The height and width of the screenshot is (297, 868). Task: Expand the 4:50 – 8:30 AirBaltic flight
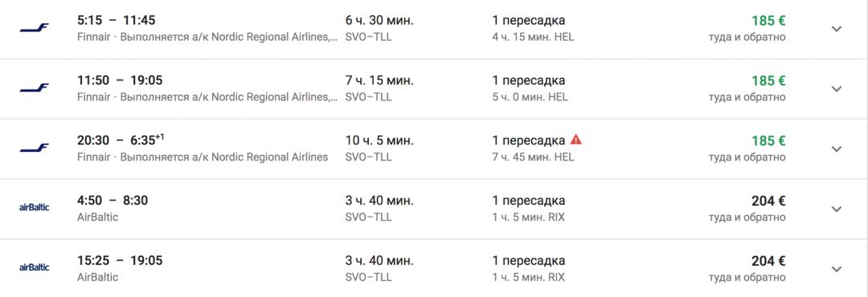tap(837, 209)
